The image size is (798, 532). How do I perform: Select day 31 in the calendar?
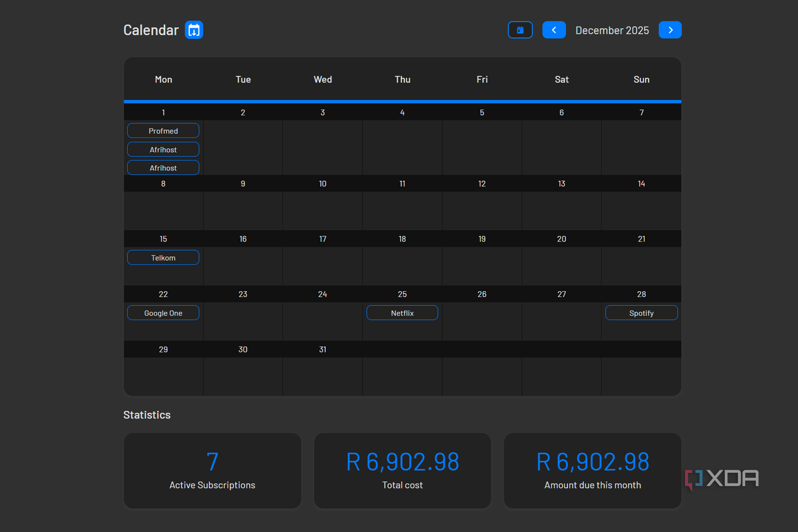pyautogui.click(x=323, y=350)
